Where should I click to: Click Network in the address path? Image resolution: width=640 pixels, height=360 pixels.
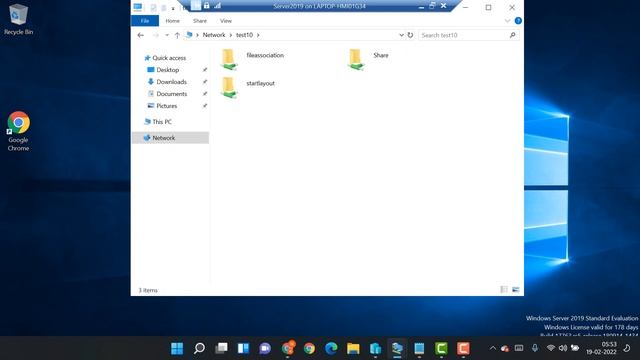(214, 35)
